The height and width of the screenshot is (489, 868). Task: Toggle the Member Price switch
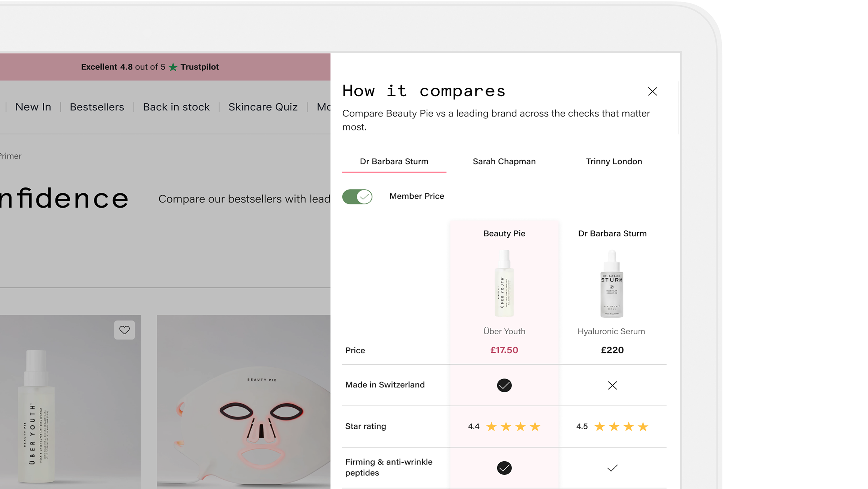click(357, 196)
